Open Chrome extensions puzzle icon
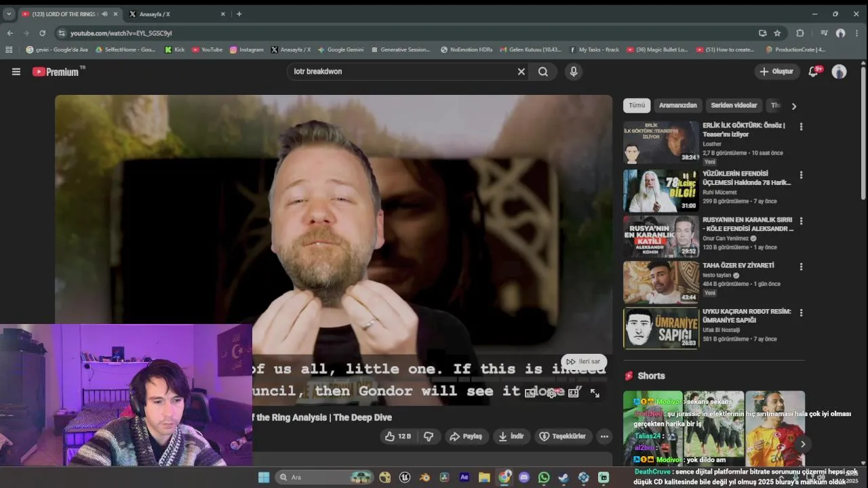This screenshot has height=488, width=868. pos(800,33)
